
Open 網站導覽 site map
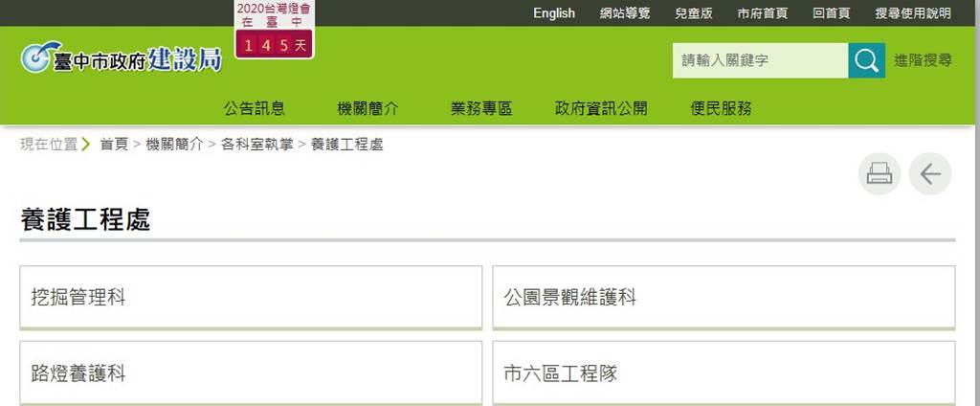click(625, 13)
